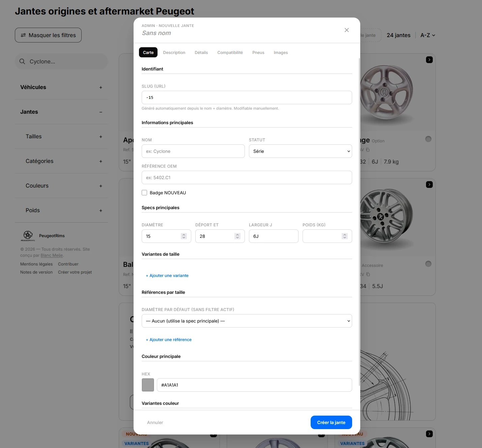The width and height of the screenshot is (482, 448).
Task: Open the Compatibilité tab
Action: (230, 52)
